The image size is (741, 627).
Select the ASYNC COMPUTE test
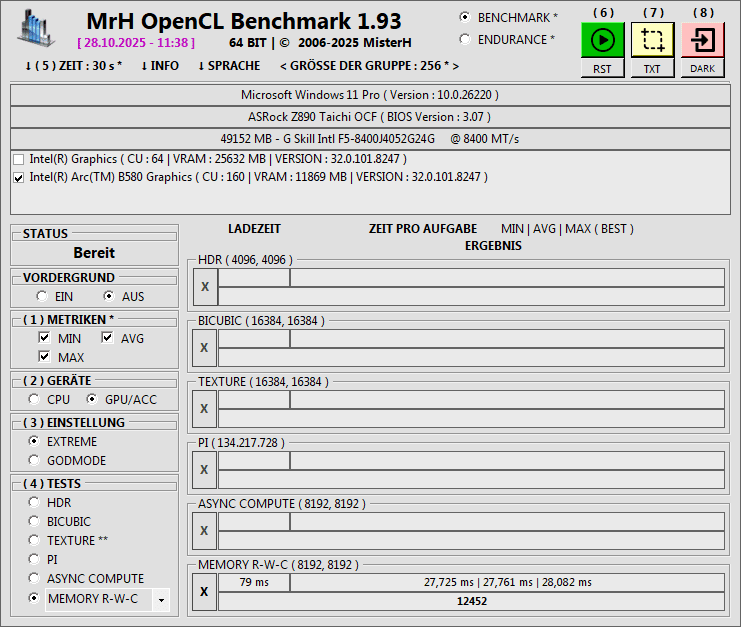pyautogui.click(x=34, y=578)
